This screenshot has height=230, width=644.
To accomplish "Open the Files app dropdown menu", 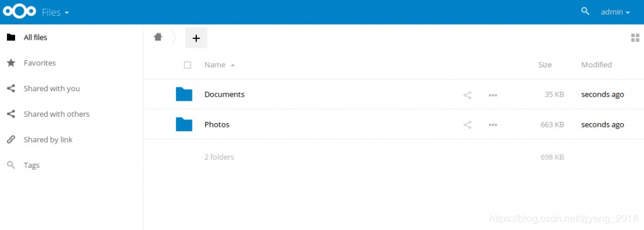I will pyautogui.click(x=55, y=13).
